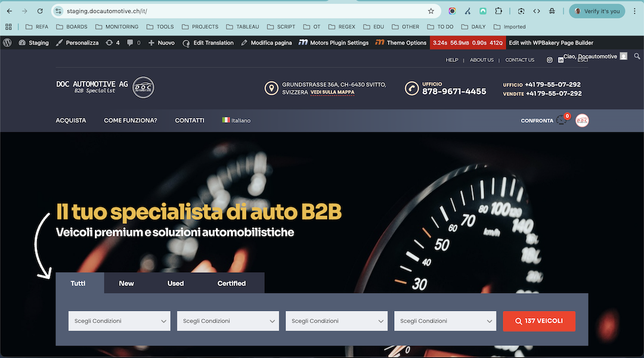Open the TO DO bookmarks folder

pos(440,27)
